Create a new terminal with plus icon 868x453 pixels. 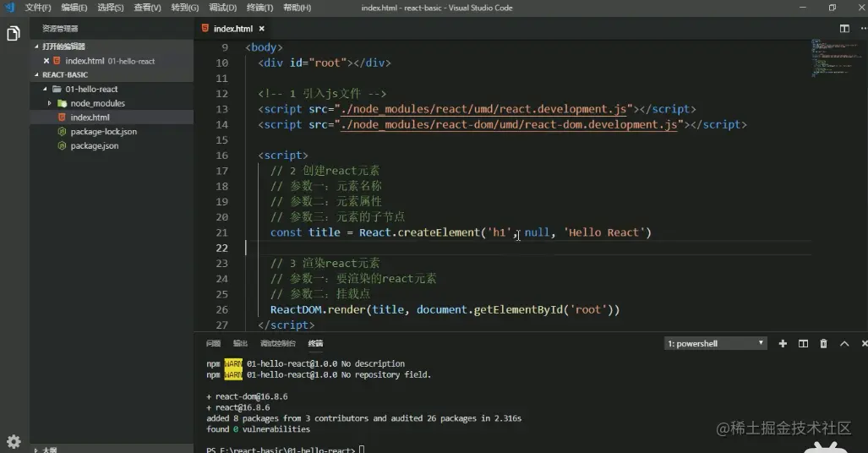pos(783,344)
